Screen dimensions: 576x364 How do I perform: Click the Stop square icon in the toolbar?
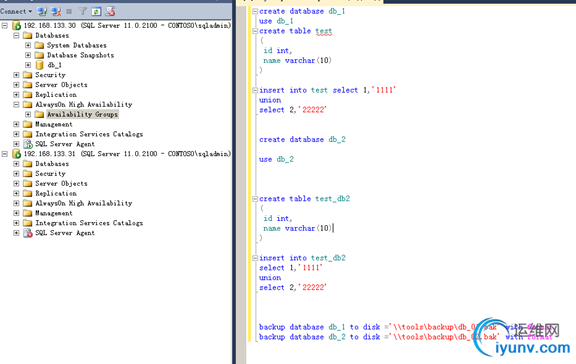point(69,11)
